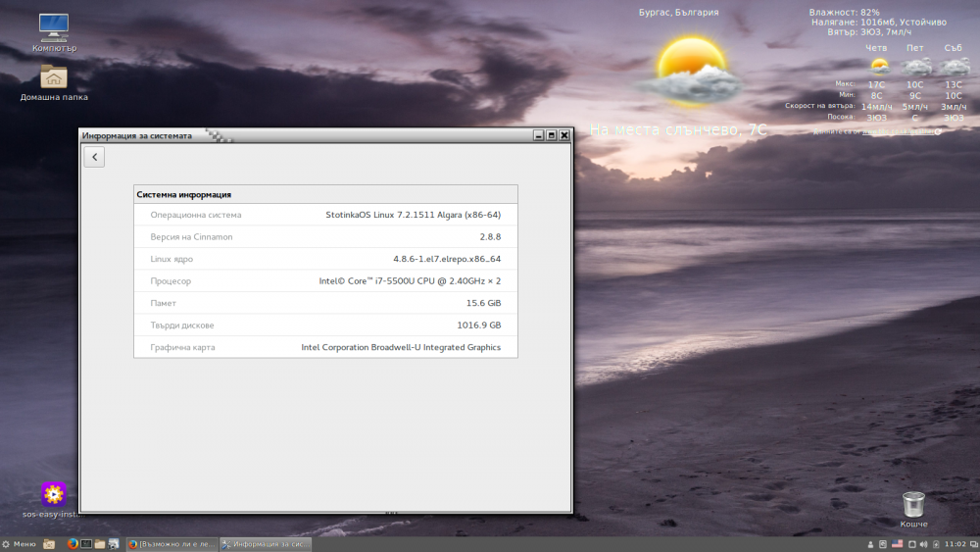This screenshot has height=552, width=980.
Task: Launch the terminal from the panel
Action: (86, 544)
